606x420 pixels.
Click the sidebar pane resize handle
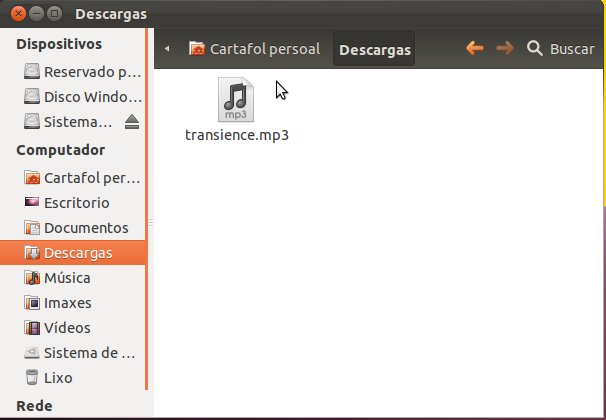(x=151, y=223)
